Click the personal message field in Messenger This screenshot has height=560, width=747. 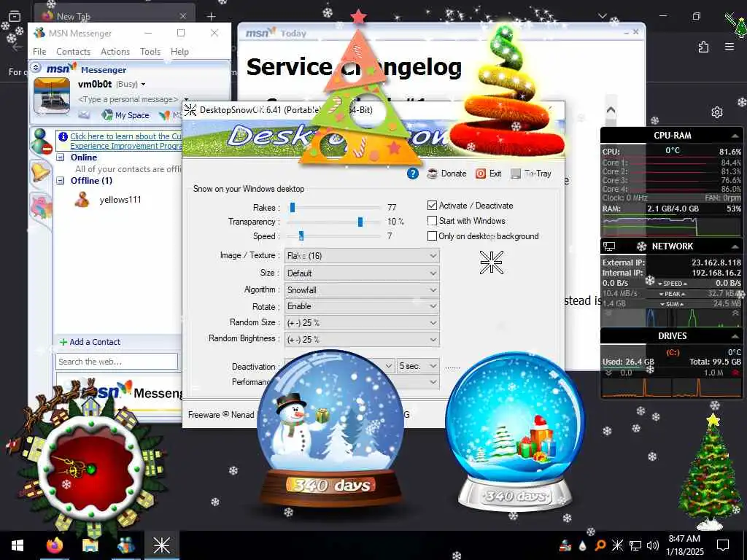pos(128,99)
